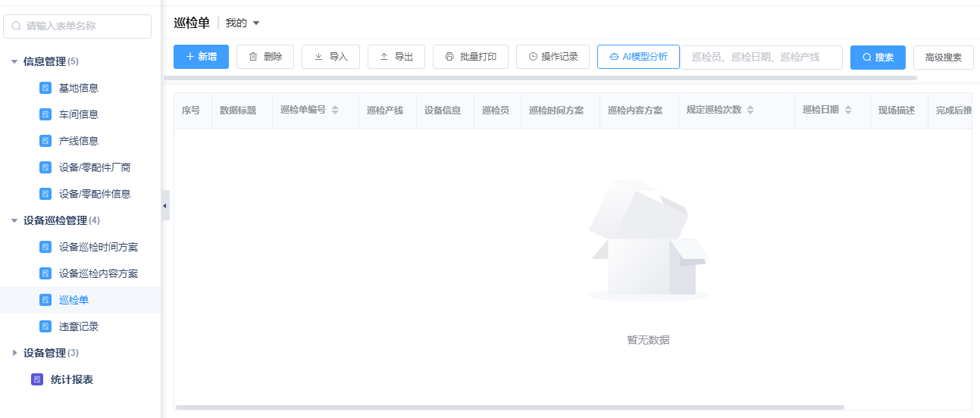Click the table's horizontal scrollbar
Image resolution: width=980 pixels, height=418 pixels.
[x=510, y=407]
